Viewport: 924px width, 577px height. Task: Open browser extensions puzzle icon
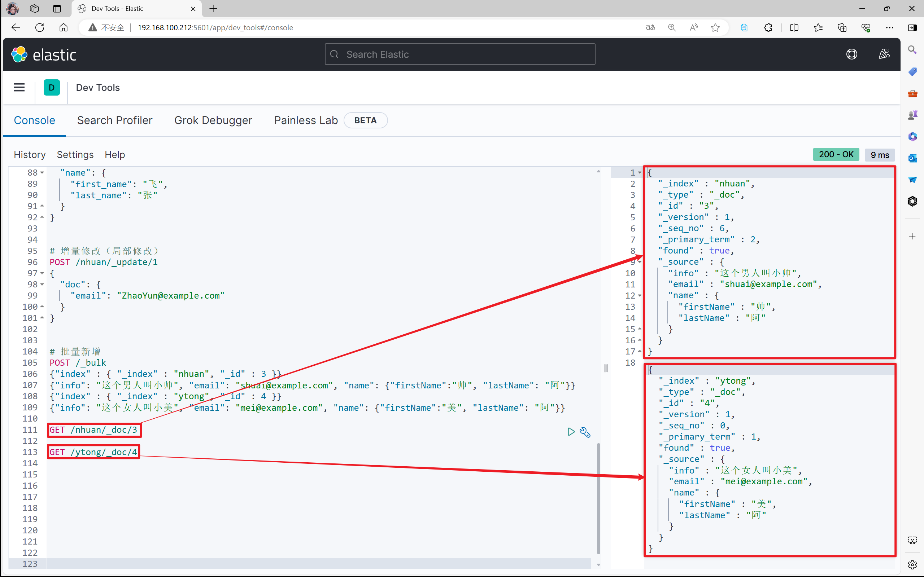tap(768, 27)
